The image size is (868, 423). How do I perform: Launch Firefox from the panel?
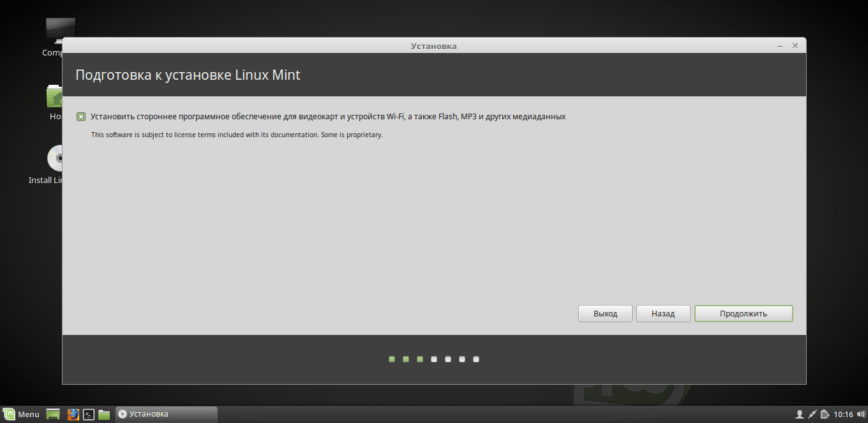tap(73, 414)
